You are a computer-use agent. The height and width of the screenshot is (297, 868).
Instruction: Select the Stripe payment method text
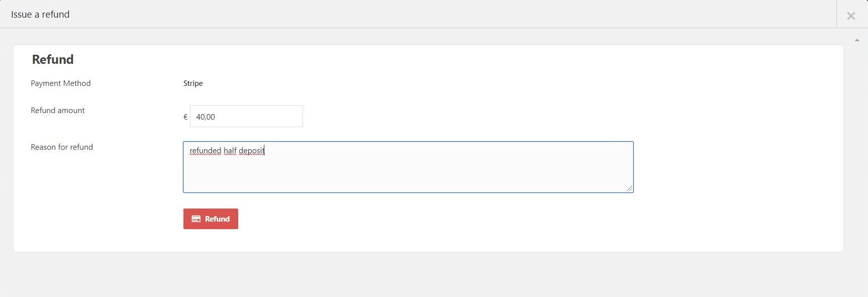[193, 83]
